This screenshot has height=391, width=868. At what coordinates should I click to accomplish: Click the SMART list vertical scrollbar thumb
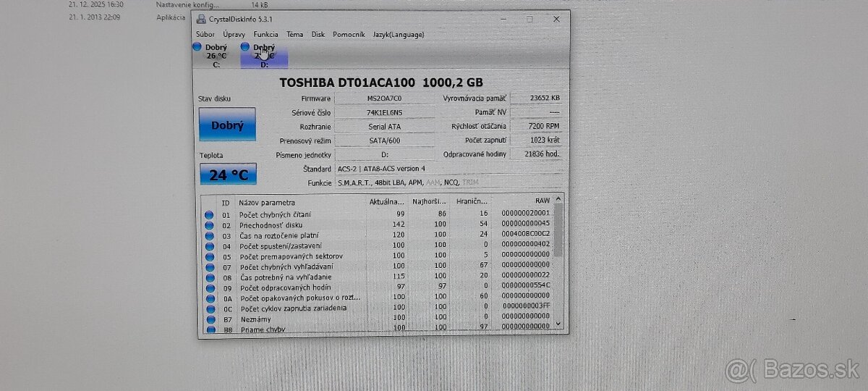coord(558,230)
